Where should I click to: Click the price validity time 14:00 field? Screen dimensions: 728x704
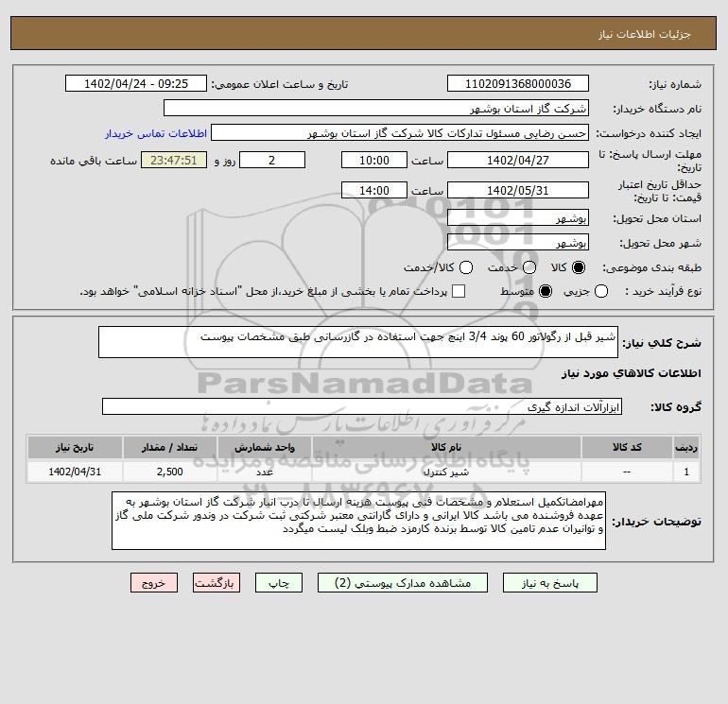(374, 190)
